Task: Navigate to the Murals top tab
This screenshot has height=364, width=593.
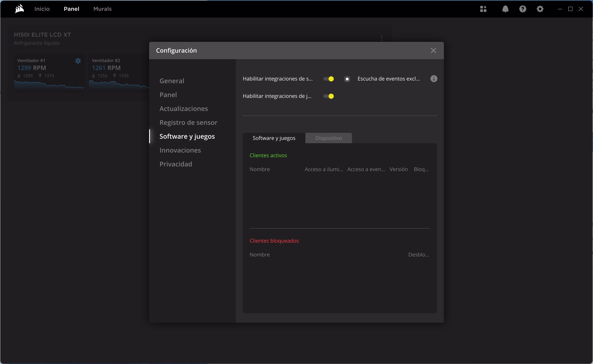Action: tap(102, 9)
